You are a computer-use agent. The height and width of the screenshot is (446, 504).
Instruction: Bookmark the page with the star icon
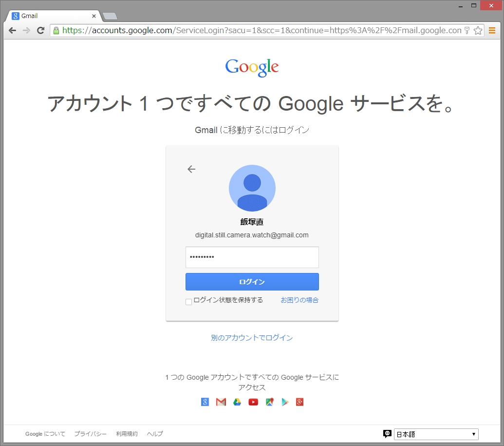478,31
